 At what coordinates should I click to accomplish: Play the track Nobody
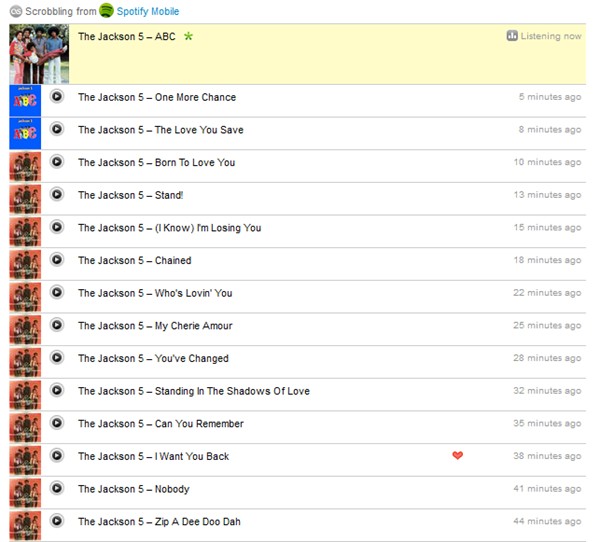pos(57,488)
